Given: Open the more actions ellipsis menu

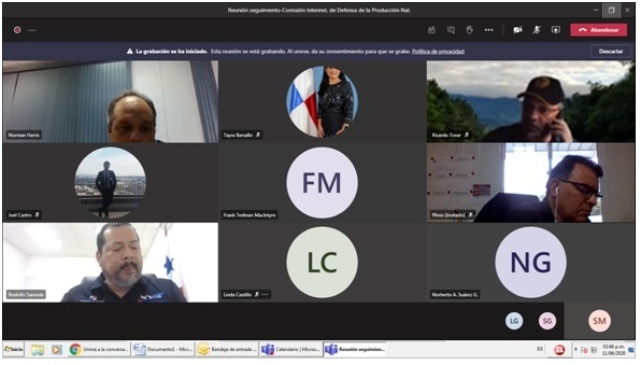Looking at the screenshot, I should point(489,30).
